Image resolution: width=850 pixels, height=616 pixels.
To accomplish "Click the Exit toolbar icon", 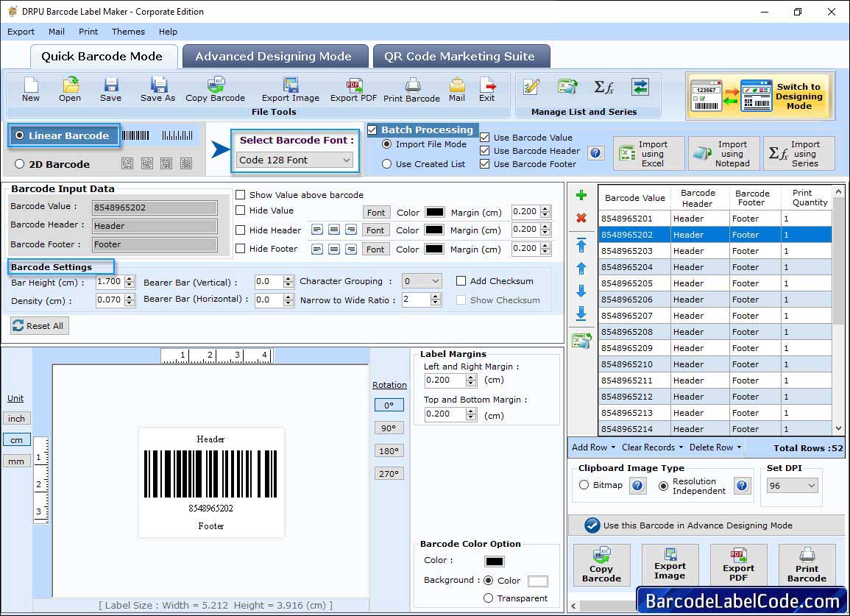I will (486, 90).
